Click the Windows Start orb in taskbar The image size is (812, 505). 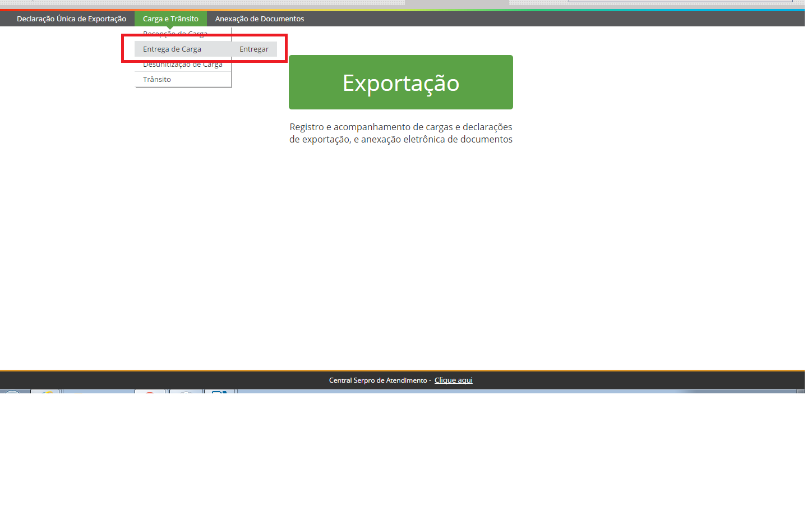pos(12,391)
